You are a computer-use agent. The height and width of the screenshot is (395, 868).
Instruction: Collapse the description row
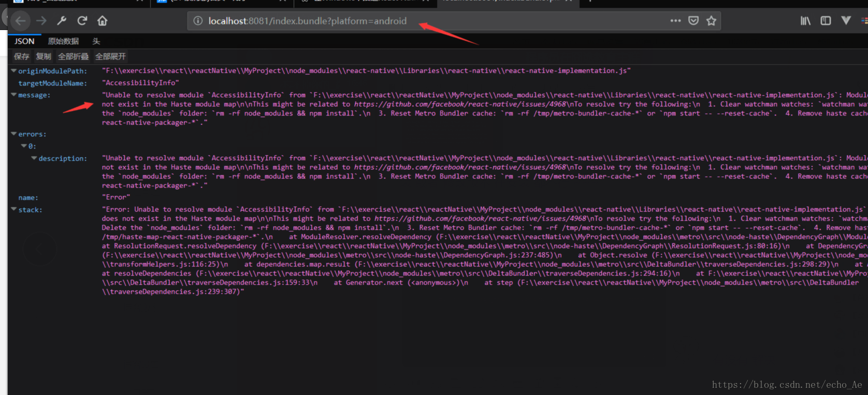[34, 158]
